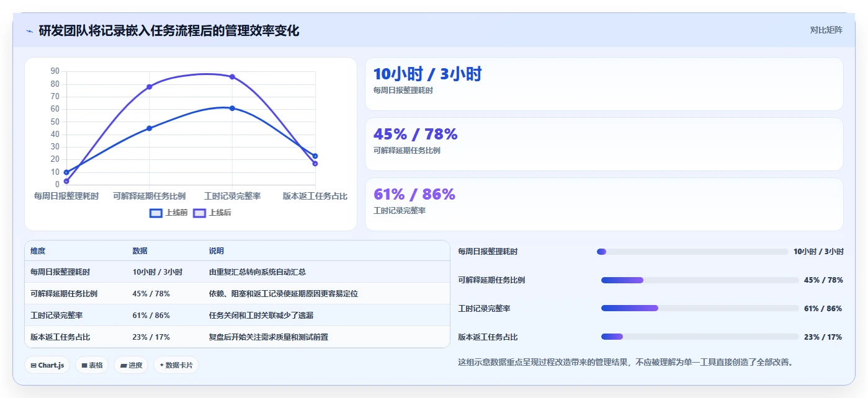Click the 上线前 point at 工时记录完整率
The width and height of the screenshot is (868, 398).
(232, 108)
